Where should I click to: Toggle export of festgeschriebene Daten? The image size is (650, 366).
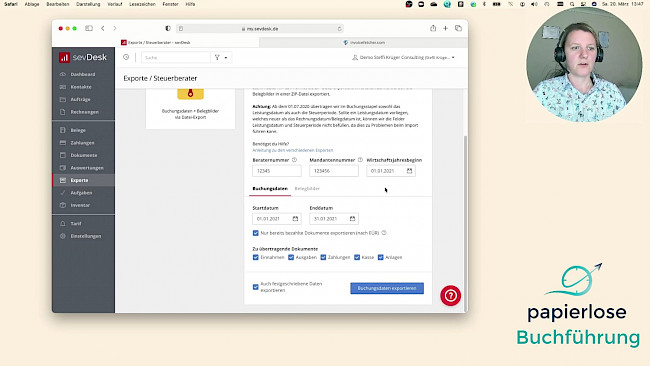pyautogui.click(x=255, y=287)
